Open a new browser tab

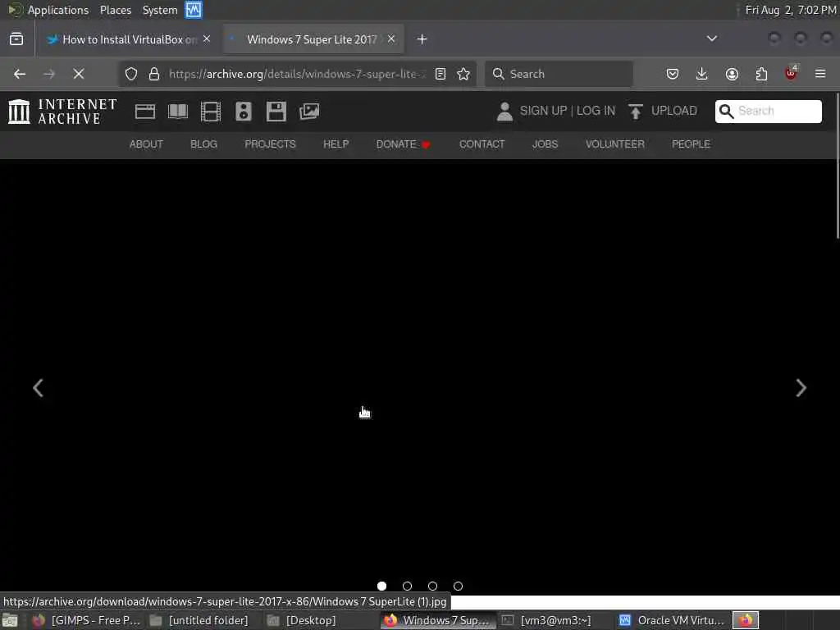pos(422,39)
